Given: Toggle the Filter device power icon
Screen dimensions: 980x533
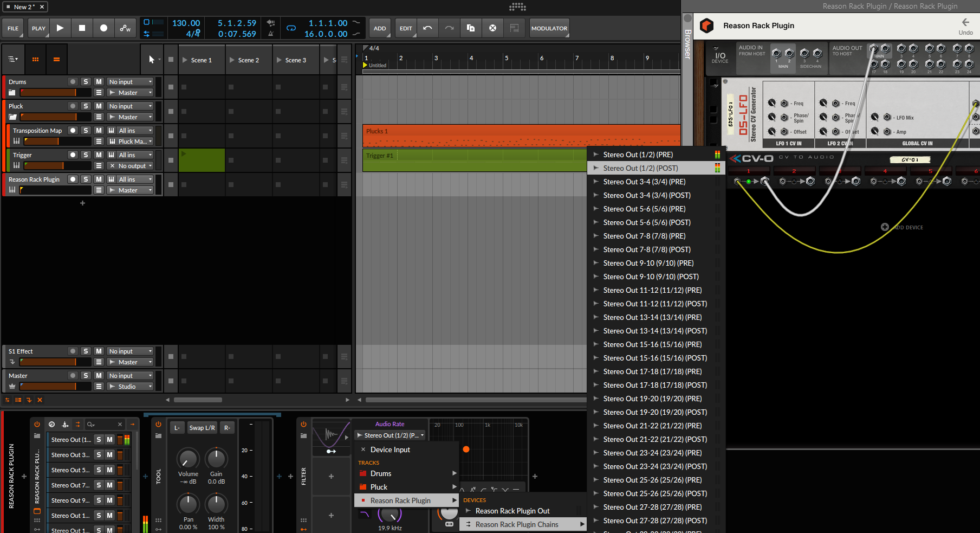Looking at the screenshot, I should coord(303,425).
